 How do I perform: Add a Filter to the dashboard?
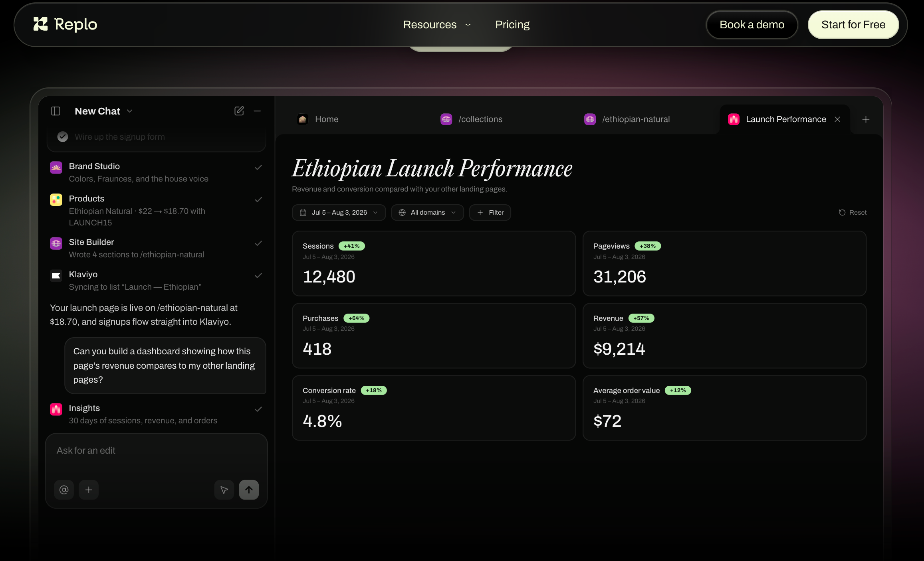pos(490,213)
